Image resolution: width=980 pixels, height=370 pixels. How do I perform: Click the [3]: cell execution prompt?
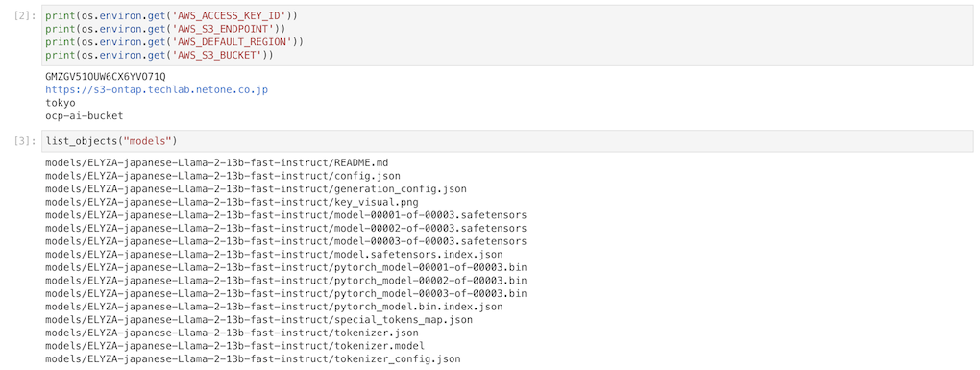25,141
